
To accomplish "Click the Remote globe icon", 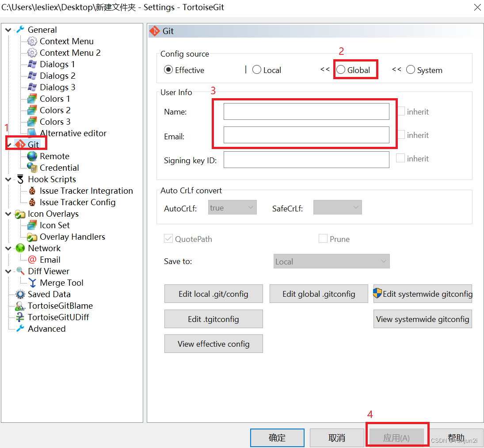I will pyautogui.click(x=32, y=156).
